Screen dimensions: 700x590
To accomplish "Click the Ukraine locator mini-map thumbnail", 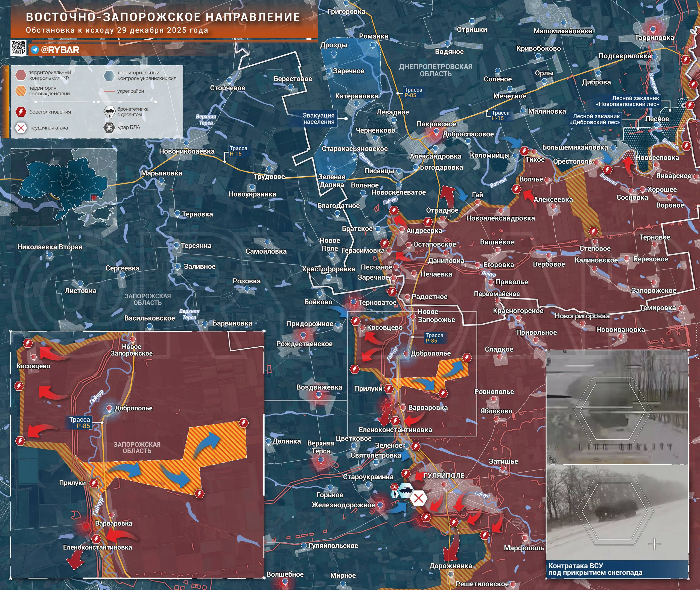I will click(64, 187).
